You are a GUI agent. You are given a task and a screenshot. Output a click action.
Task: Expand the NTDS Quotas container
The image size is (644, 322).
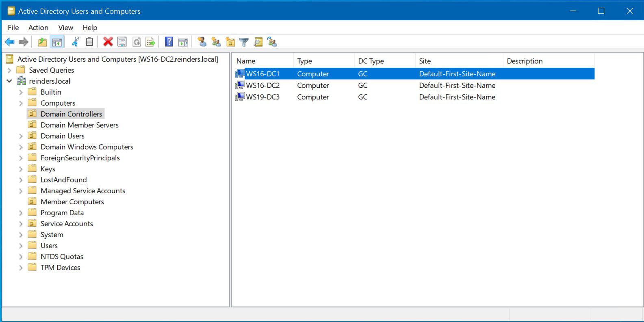click(21, 257)
